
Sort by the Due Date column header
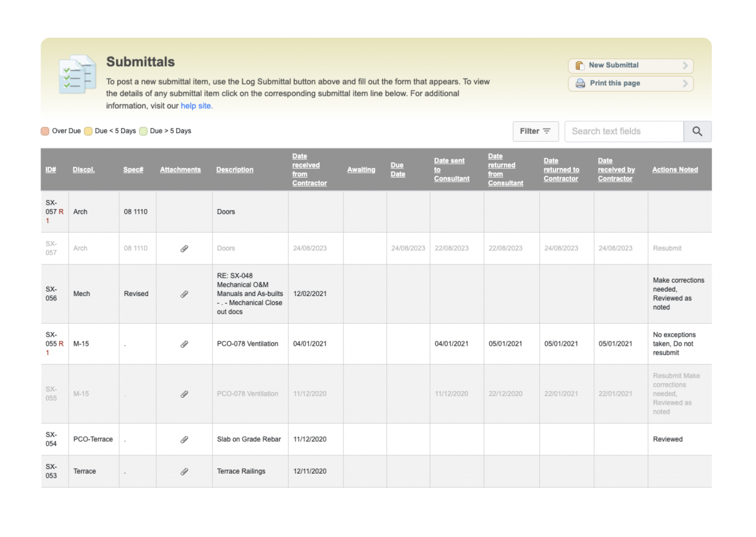click(397, 169)
